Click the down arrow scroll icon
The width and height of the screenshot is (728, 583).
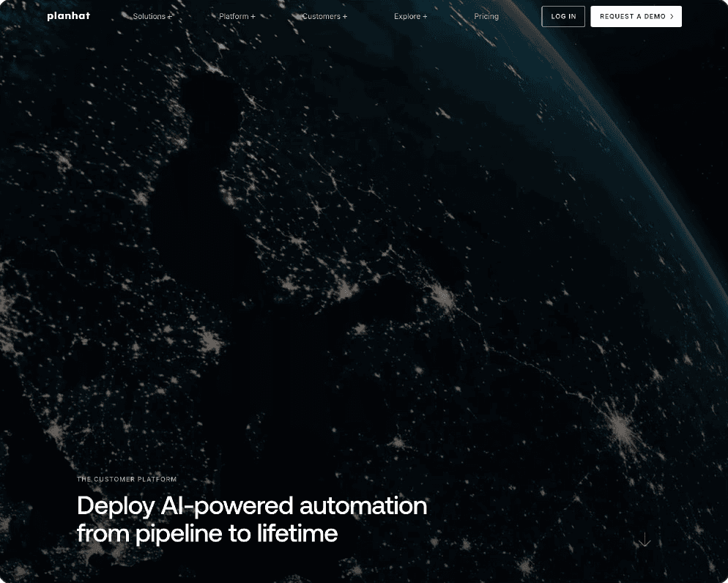click(x=645, y=539)
